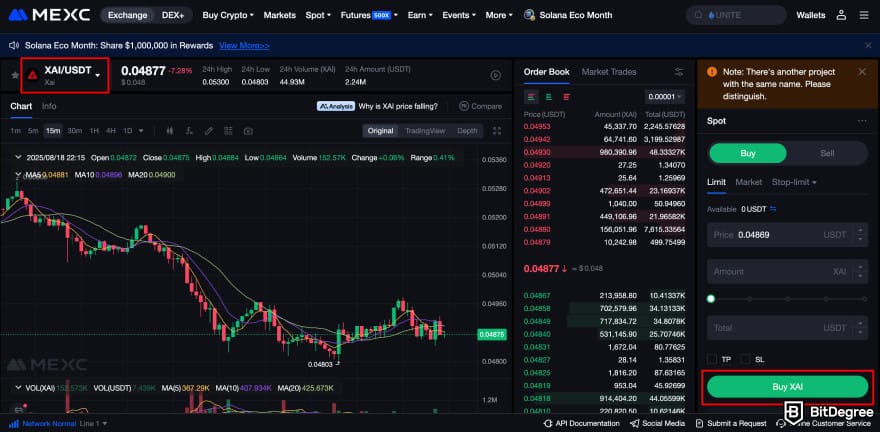The height and width of the screenshot is (432, 880).
Task: Open the Social Media link
Action: click(x=657, y=424)
